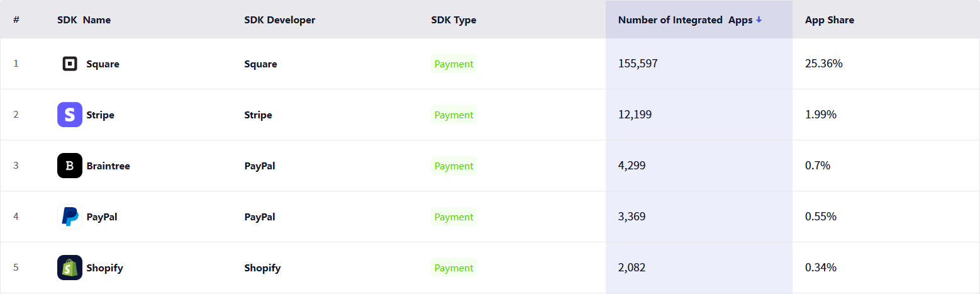Click the SDK Name column header
This screenshot has height=294, width=980.
click(84, 20)
